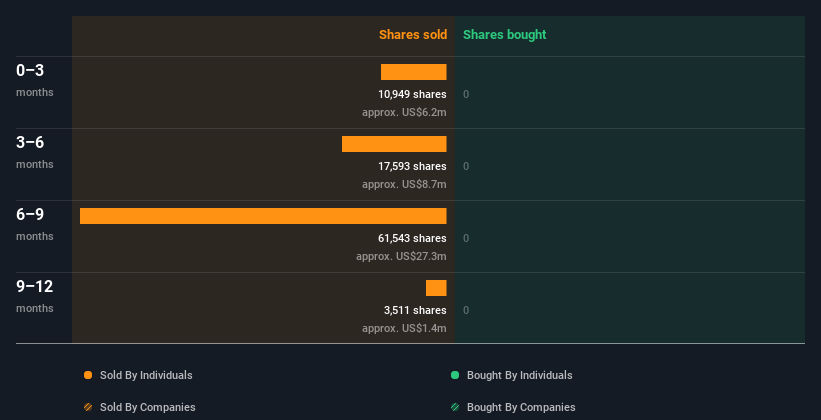
Task: Click approx. US$8.7m text
Action: (404, 184)
